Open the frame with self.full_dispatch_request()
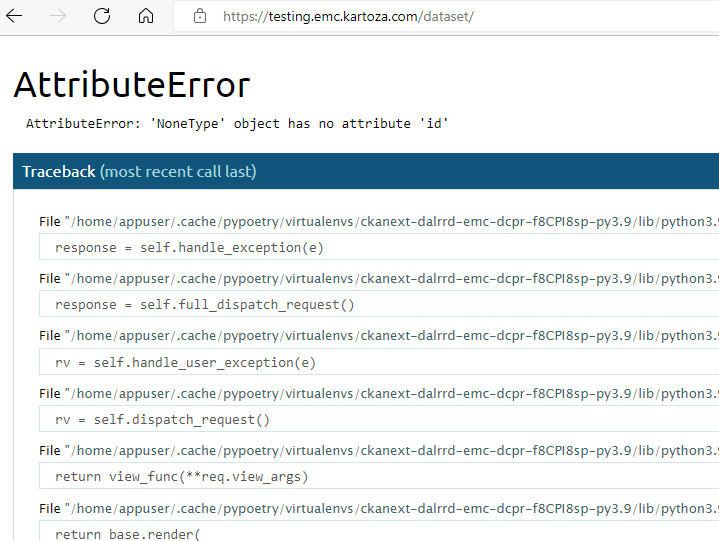Image resolution: width=719 pixels, height=541 pixels. click(x=379, y=304)
